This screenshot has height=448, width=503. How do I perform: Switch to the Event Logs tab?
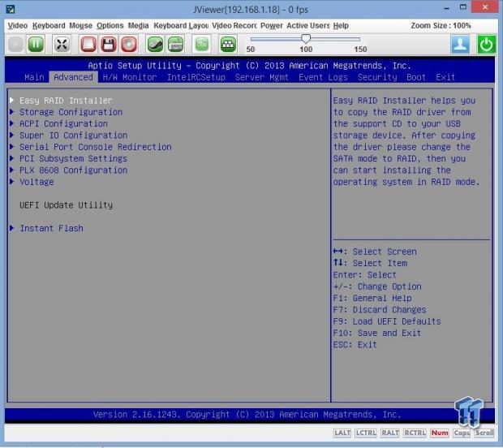pyautogui.click(x=323, y=77)
